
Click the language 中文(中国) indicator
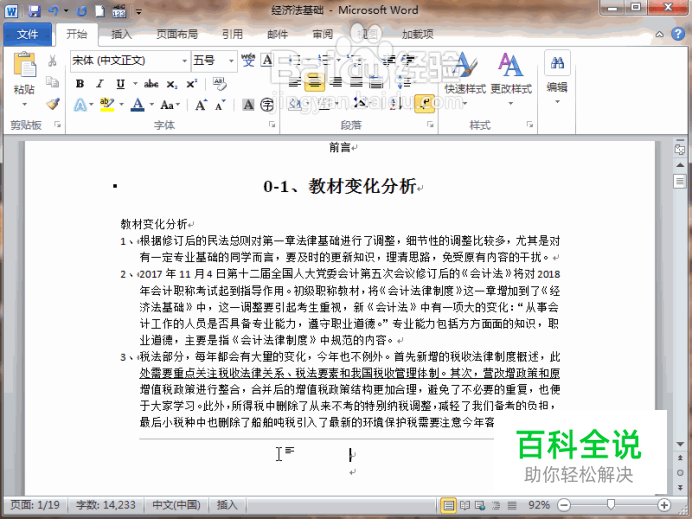tap(176, 505)
